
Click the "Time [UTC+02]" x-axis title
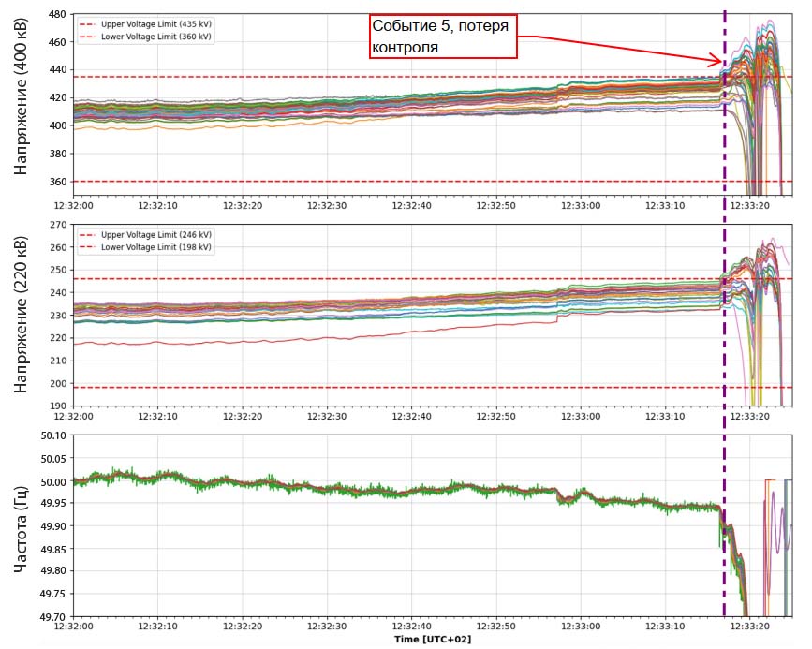point(432,639)
